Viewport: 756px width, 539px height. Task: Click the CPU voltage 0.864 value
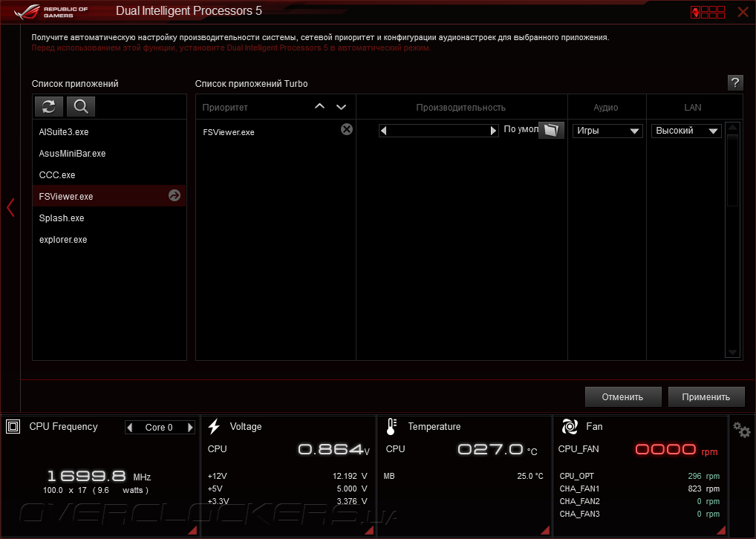click(333, 450)
